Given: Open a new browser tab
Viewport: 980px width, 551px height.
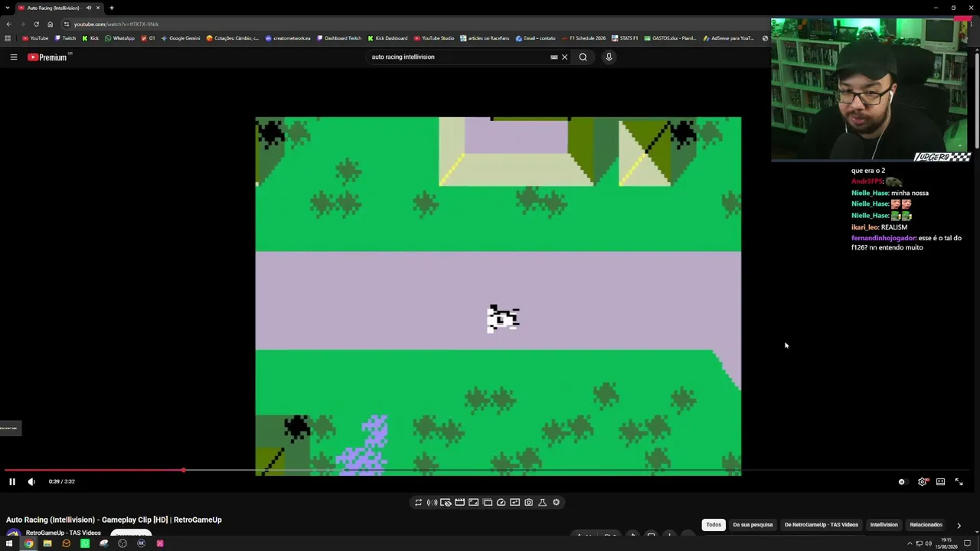Looking at the screenshot, I should (112, 8).
